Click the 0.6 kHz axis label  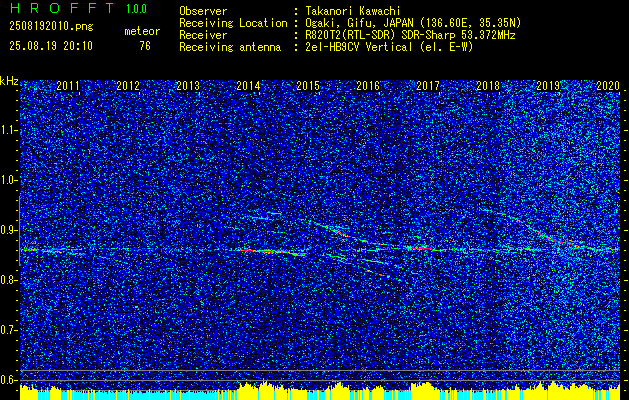tap(8, 380)
